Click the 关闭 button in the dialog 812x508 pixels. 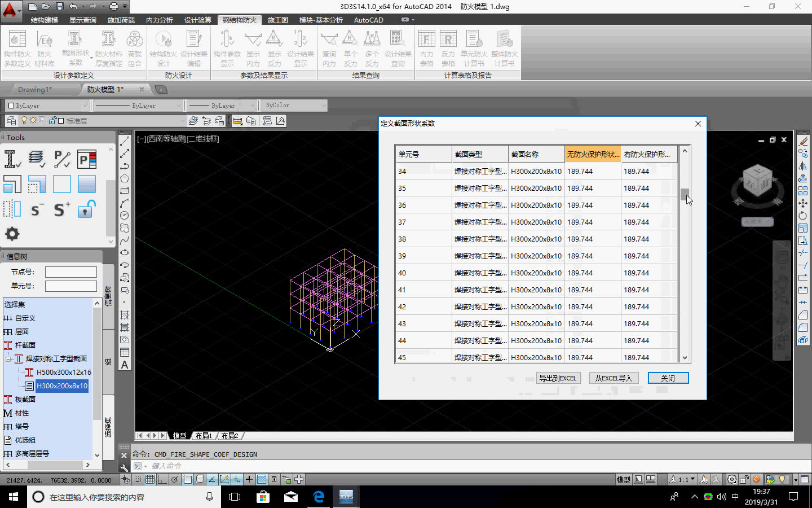668,378
